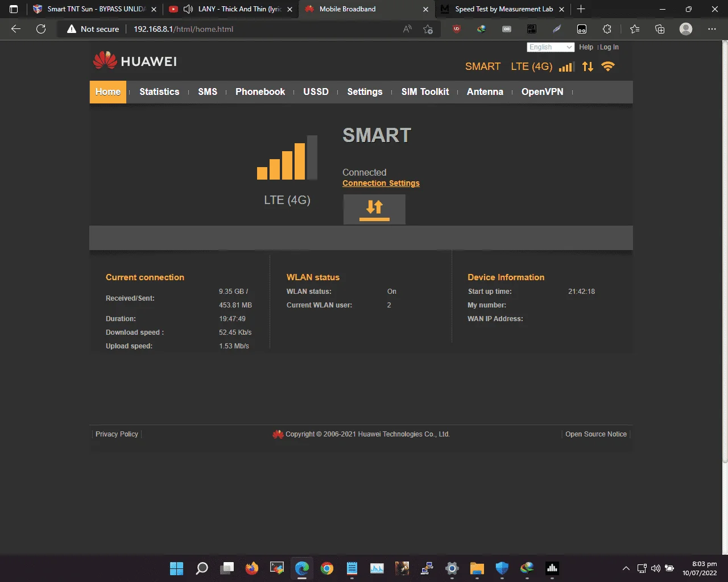Open the language dropdown showing English
The width and height of the screenshot is (728, 582).
(x=551, y=47)
